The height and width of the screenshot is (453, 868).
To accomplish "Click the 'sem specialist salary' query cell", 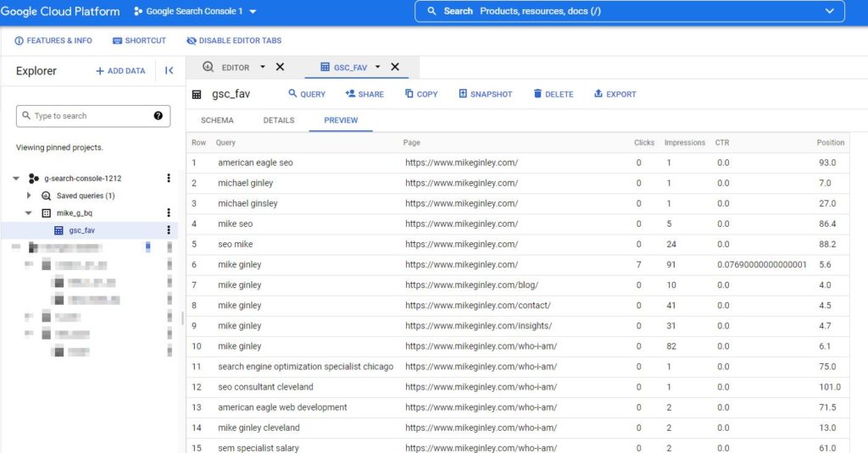I will [258, 448].
